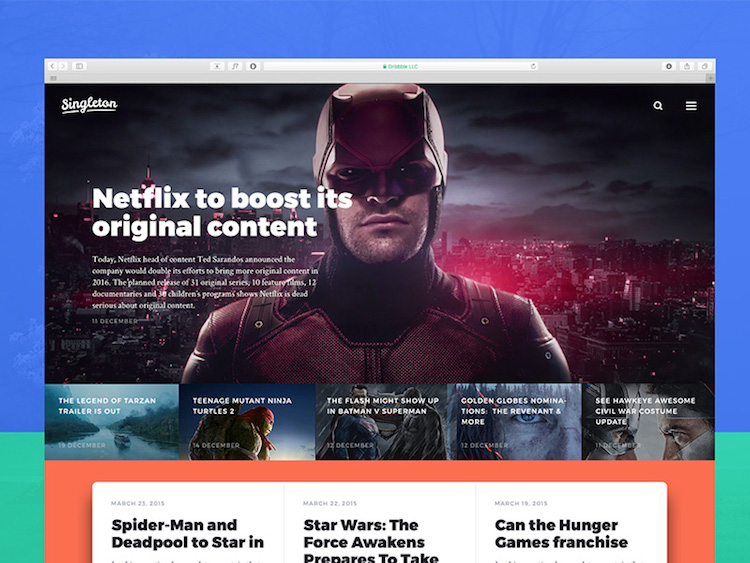Screen dimensions: 750x563
Task: Click the round extension icon left of Share
Action: [x=669, y=66]
